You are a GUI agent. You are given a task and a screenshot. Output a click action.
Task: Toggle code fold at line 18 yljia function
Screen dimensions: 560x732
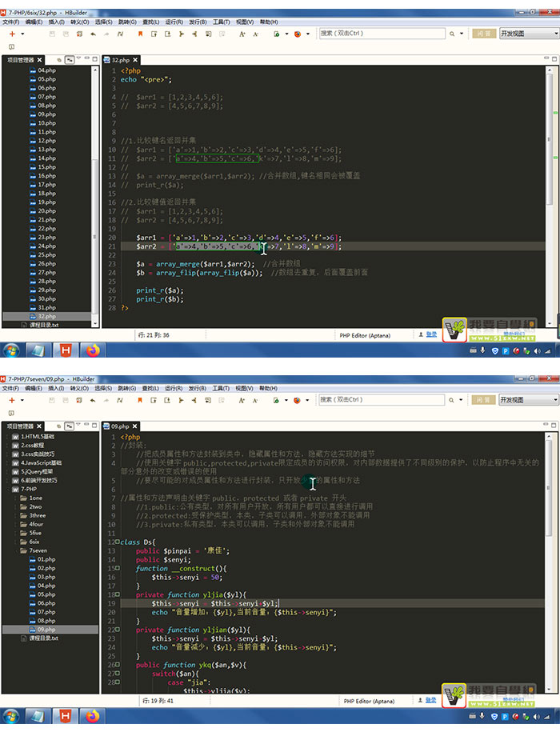118,594
